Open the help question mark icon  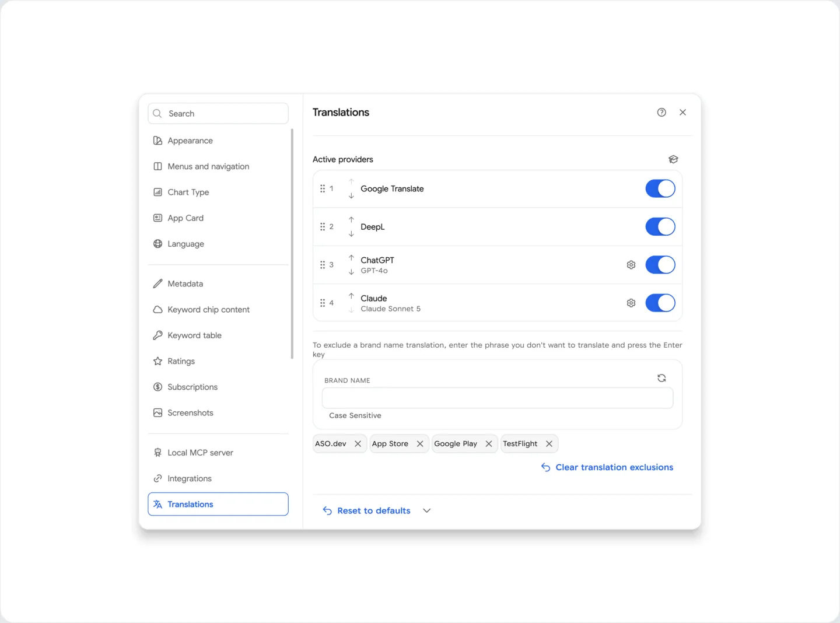(661, 113)
